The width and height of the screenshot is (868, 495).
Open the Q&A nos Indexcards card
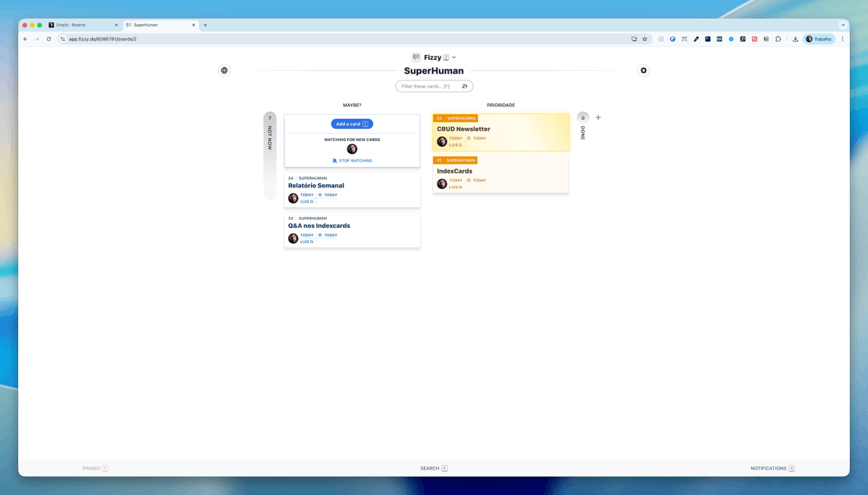tap(352, 230)
